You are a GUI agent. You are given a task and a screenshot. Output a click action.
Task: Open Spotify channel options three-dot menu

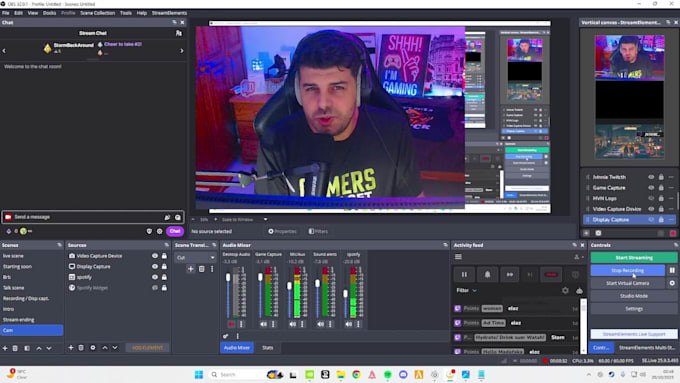point(358,324)
